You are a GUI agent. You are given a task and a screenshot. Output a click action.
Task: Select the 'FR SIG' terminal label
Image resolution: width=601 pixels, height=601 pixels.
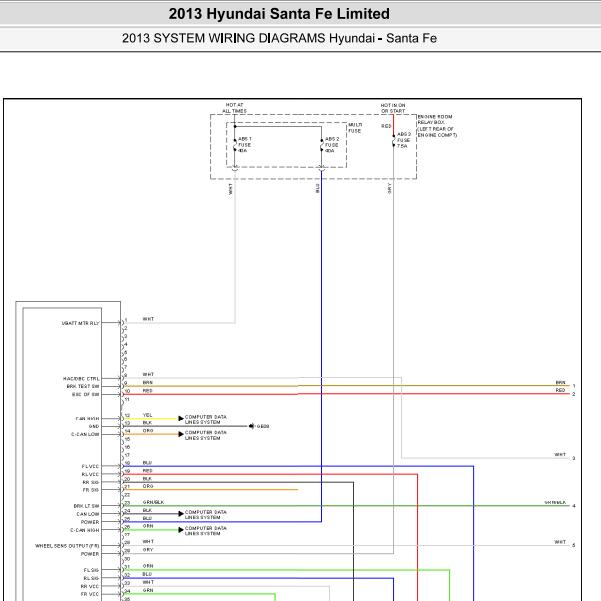click(x=90, y=490)
